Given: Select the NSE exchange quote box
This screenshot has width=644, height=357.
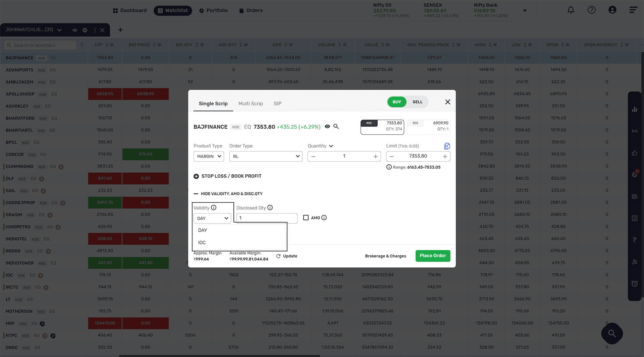Looking at the screenshot, I should [x=382, y=127].
